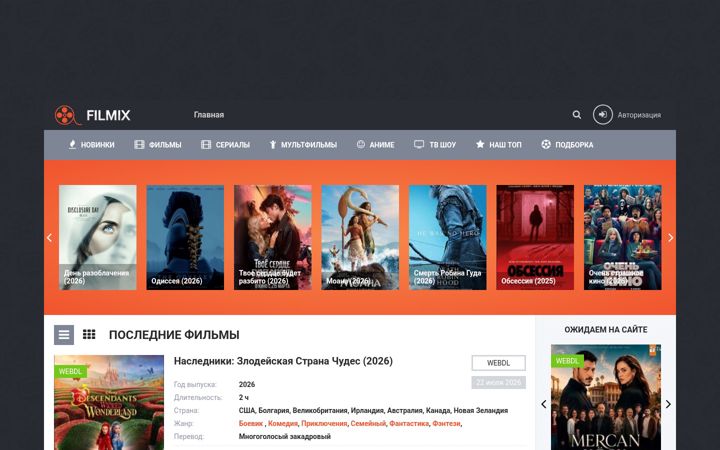
Task: Click the WEBDL quality button beside title
Action: 498,363
